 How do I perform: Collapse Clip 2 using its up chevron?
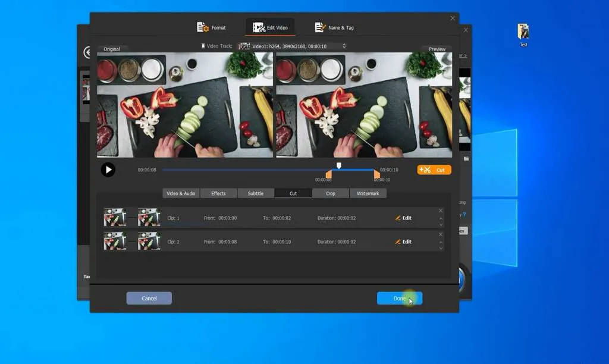point(441,243)
